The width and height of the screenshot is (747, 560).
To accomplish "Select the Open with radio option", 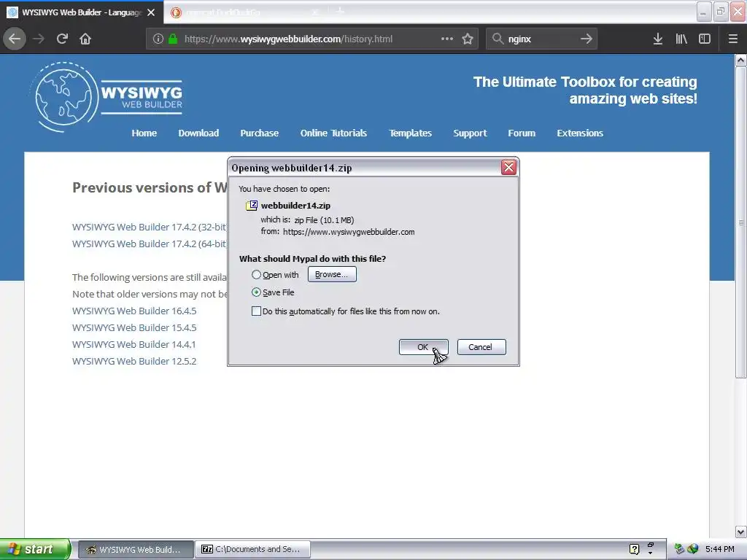I will coord(256,275).
